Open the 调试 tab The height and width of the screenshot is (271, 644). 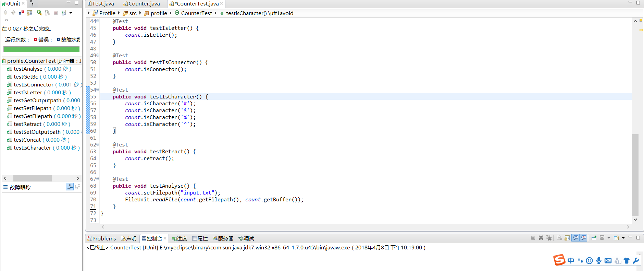[246, 238]
